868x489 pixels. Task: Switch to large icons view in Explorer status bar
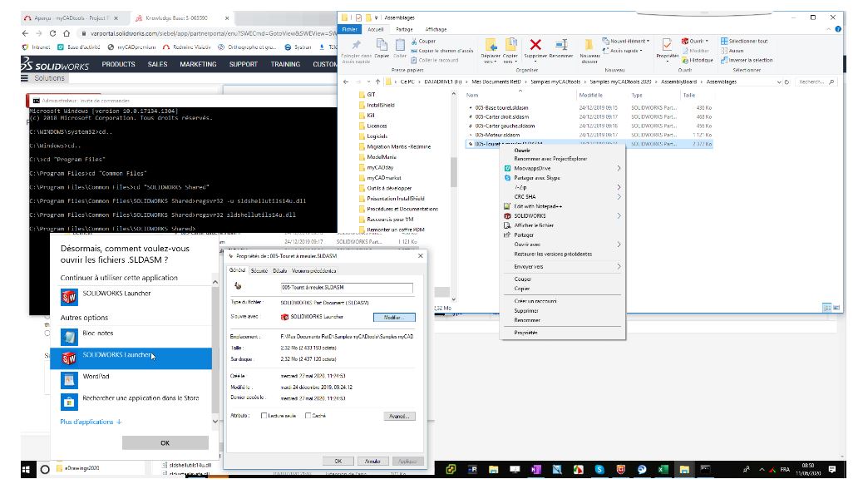coord(836,308)
